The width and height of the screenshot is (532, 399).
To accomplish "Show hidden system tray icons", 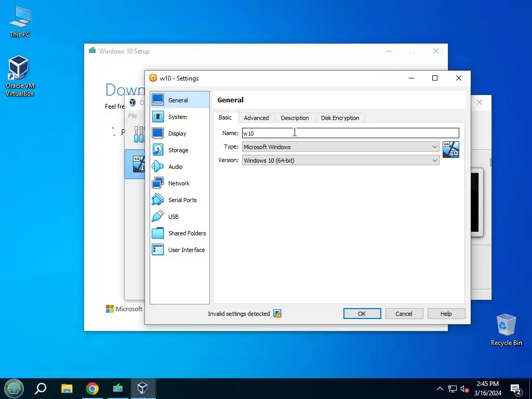I will click(440, 389).
